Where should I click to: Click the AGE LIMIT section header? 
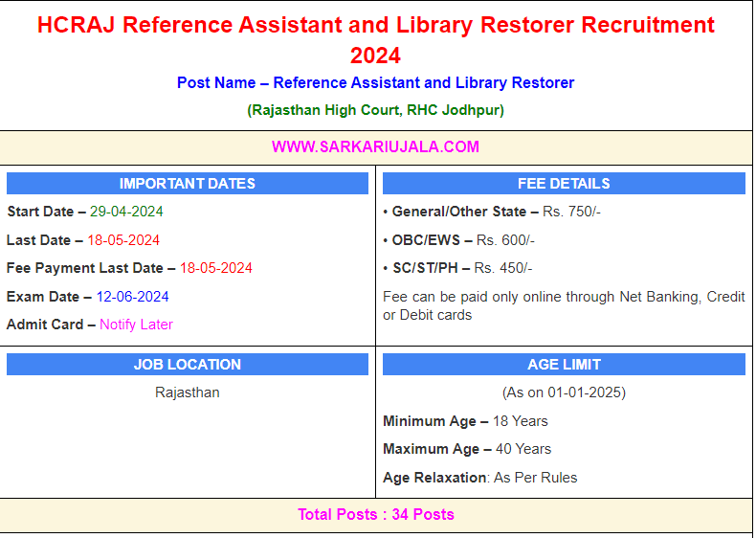(564, 365)
